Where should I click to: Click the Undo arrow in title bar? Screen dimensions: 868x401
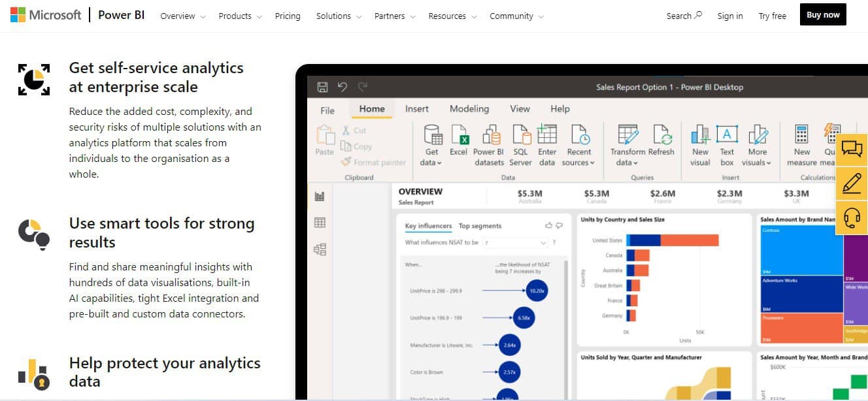click(x=342, y=87)
